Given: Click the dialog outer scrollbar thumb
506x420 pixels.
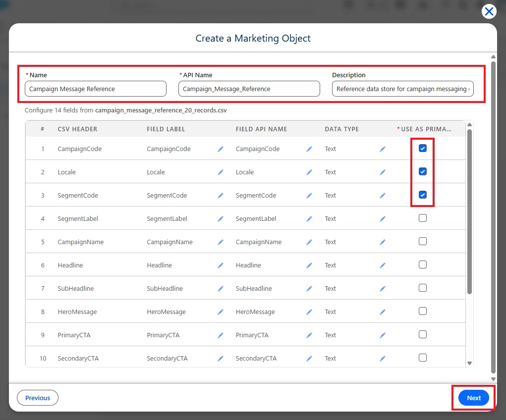Looking at the screenshot, I should coord(493,217).
